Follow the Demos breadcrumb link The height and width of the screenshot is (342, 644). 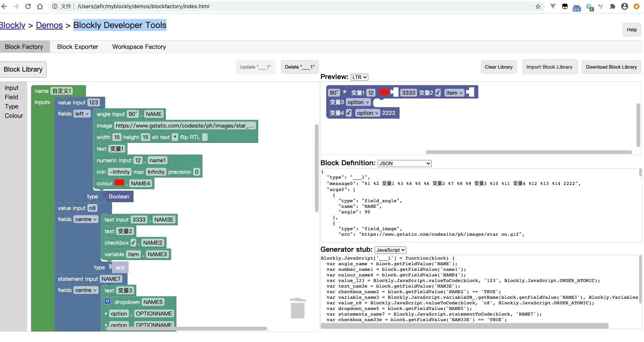tap(49, 25)
